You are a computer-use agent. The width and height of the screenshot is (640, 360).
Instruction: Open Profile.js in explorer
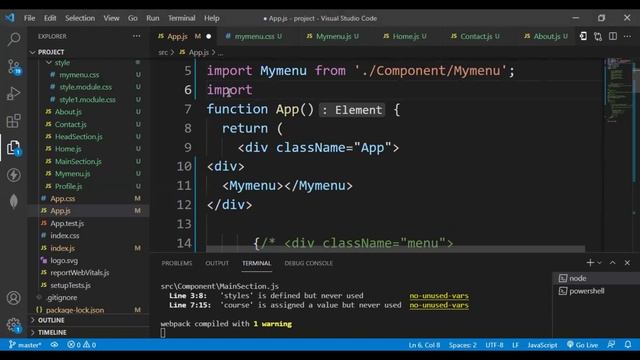click(x=68, y=187)
